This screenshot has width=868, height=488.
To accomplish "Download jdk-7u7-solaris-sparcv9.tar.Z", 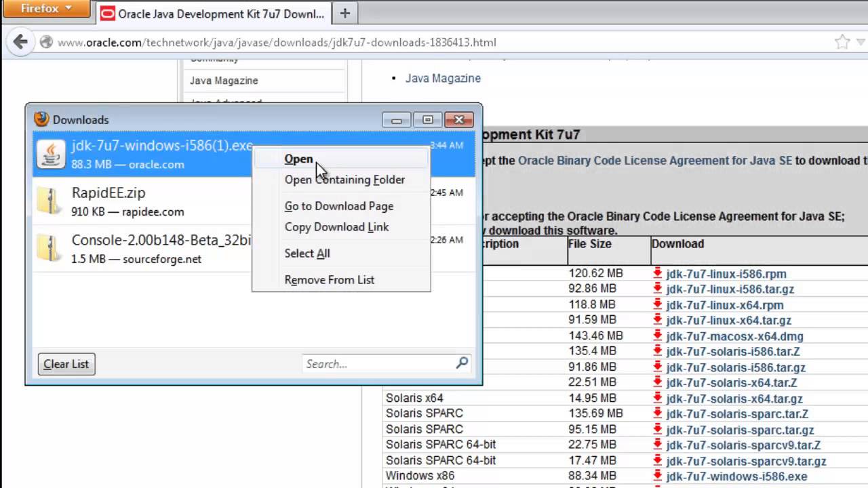I will click(743, 445).
